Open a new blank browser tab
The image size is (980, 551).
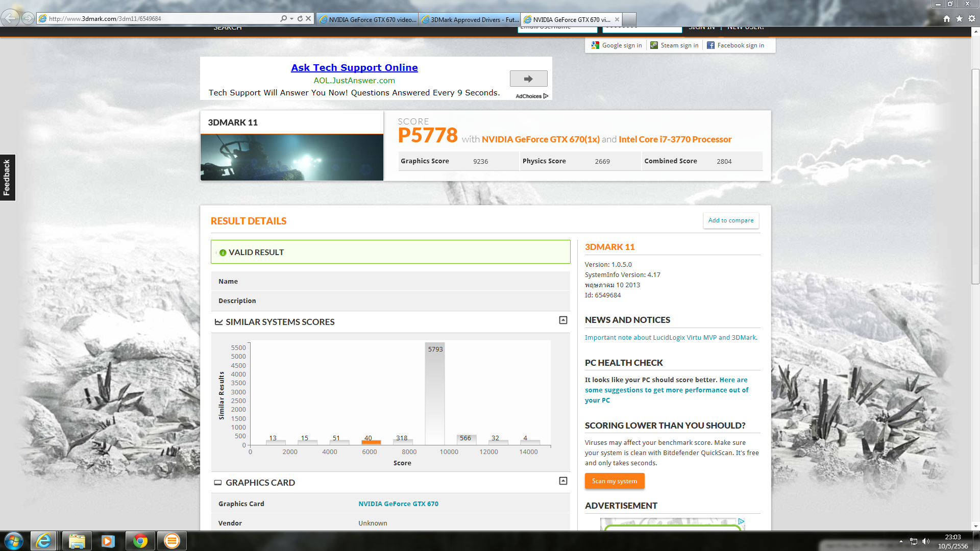(629, 19)
